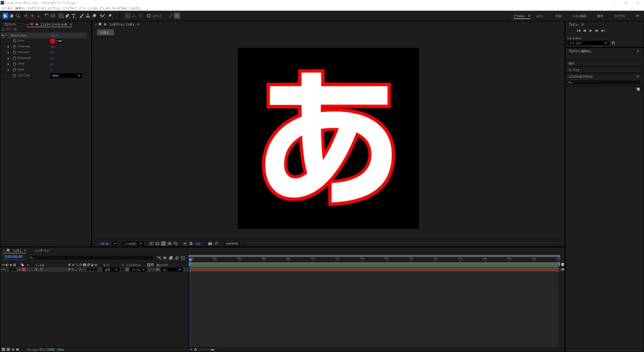This screenshot has width=644, height=352.
Task: Switch to the レンダーキュー tab
Action: pos(43,251)
